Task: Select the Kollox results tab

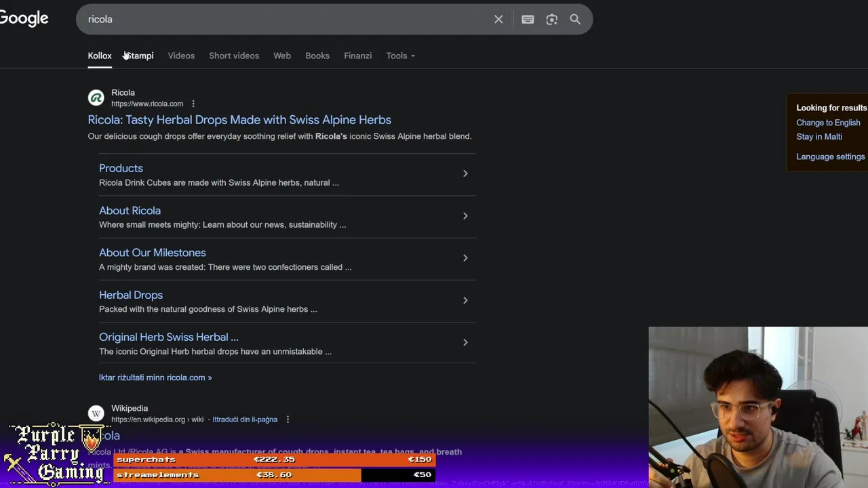Action: click(x=100, y=56)
